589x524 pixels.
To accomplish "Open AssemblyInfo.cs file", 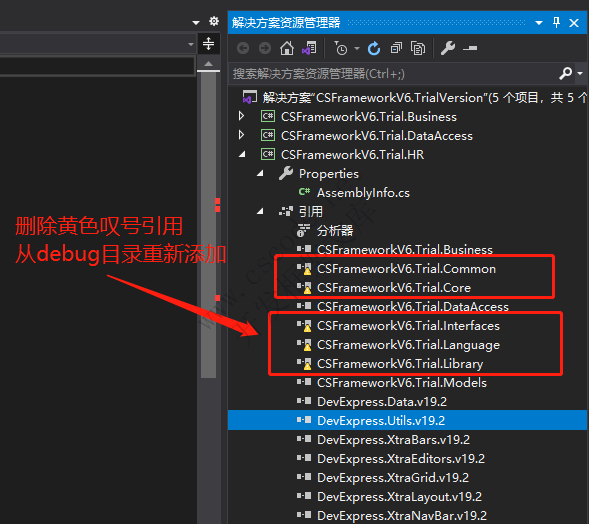I will click(x=363, y=193).
